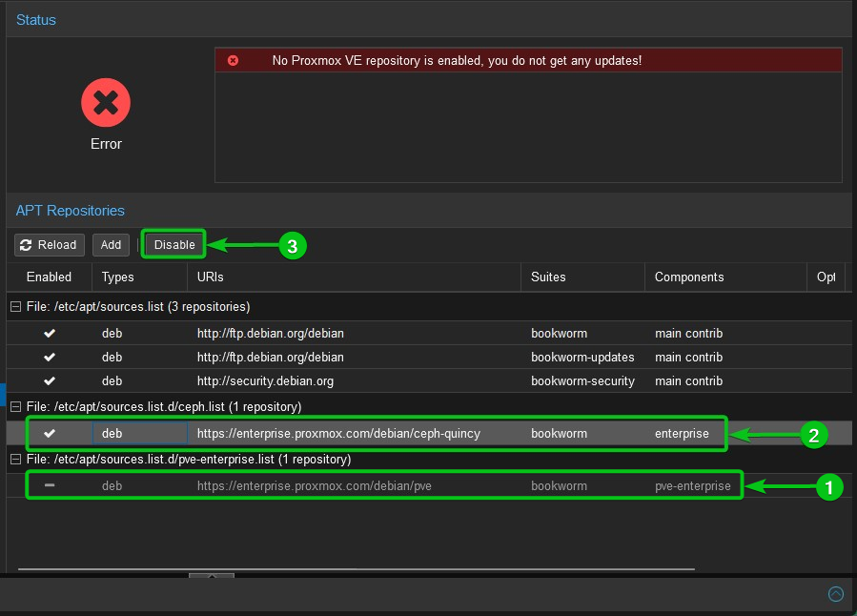The height and width of the screenshot is (616, 857).
Task: Click the partially visible Options column header
Action: [826, 277]
